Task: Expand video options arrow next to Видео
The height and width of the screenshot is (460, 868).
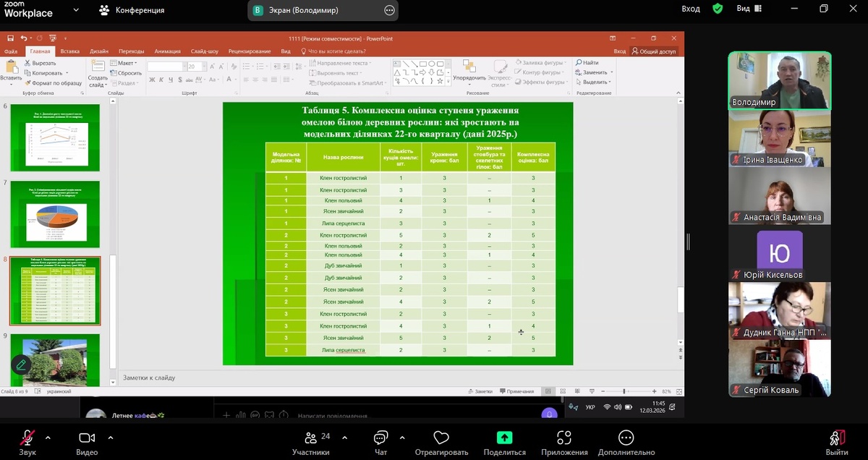Action: click(110, 438)
